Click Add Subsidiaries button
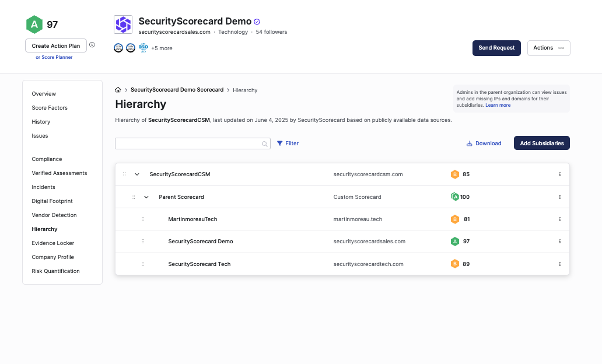The width and height of the screenshot is (602, 364). click(x=542, y=143)
